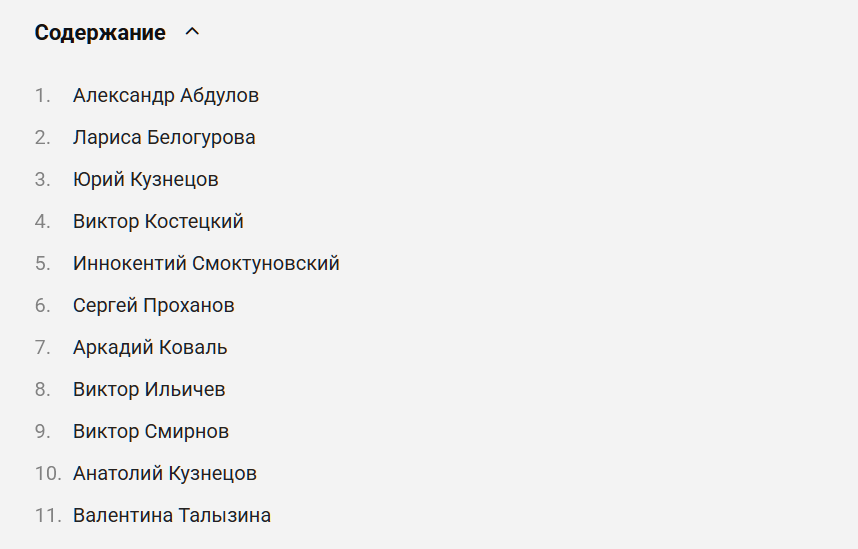Select Юрий Кузнецов in contents

(x=146, y=180)
